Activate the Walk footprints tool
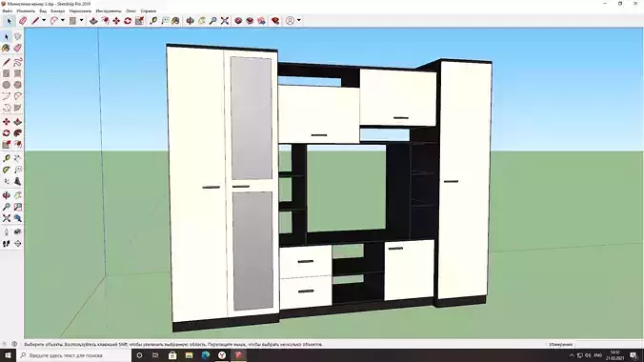Screen dimensions: 644x362 6,244
